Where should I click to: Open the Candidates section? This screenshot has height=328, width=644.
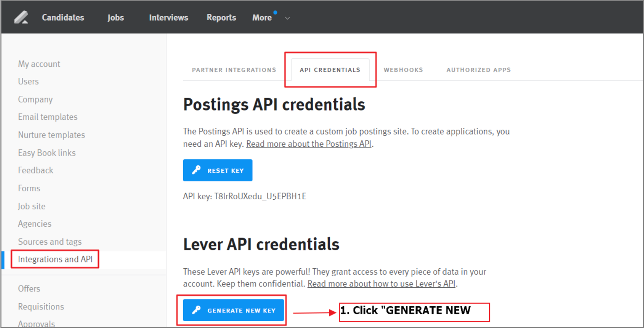[x=63, y=18]
